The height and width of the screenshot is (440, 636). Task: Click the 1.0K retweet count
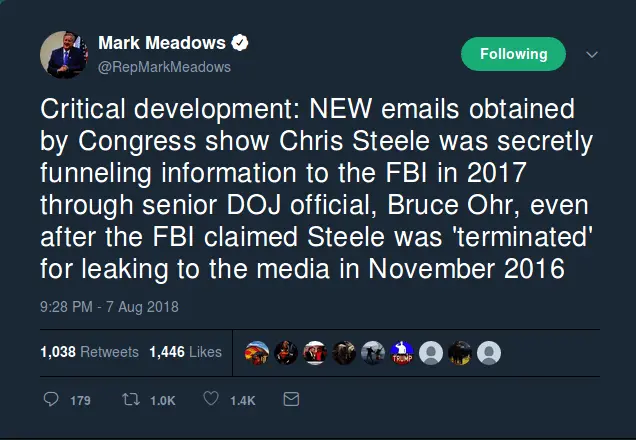(x=162, y=401)
